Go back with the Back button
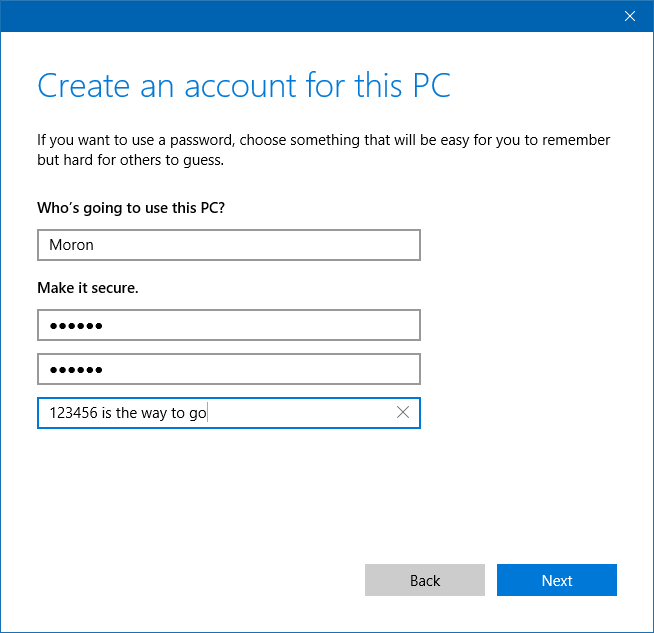The height and width of the screenshot is (633, 654). click(424, 581)
